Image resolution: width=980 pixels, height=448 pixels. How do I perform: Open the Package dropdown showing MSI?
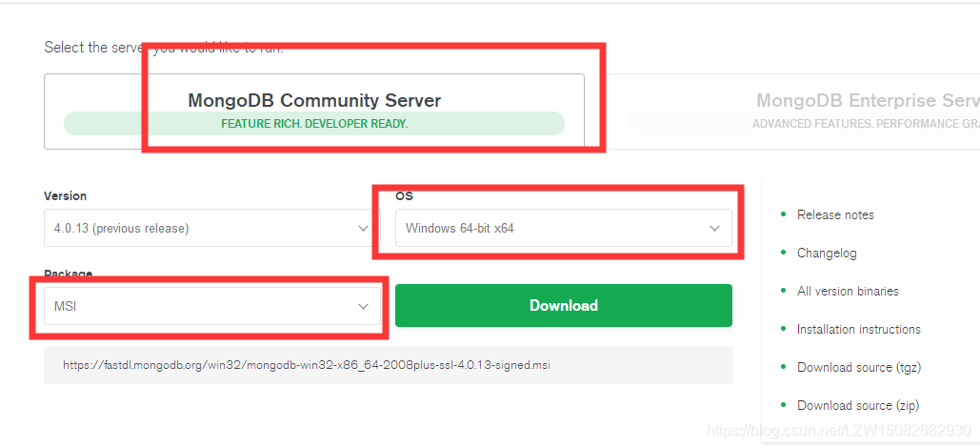pos(211,307)
